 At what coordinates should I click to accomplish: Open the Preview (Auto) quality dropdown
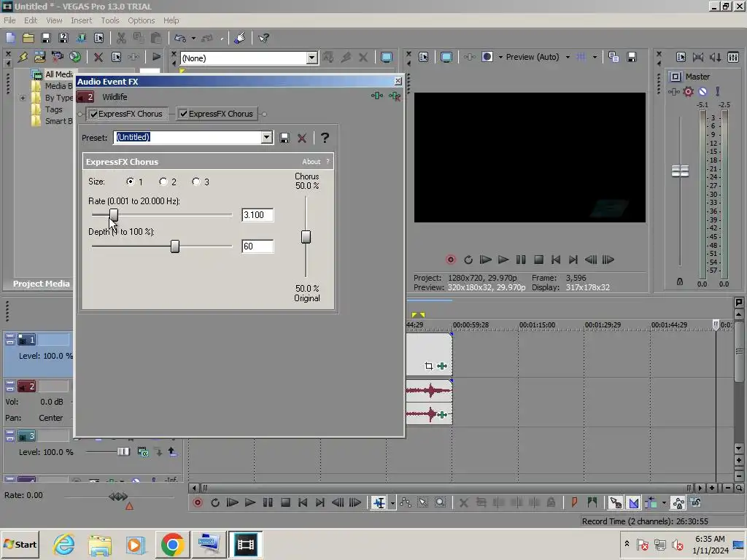tap(568, 57)
